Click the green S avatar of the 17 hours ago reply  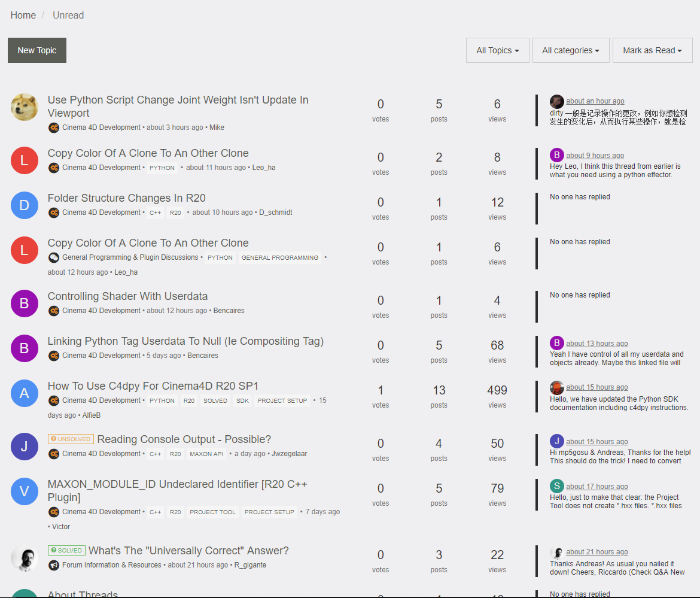point(557,486)
